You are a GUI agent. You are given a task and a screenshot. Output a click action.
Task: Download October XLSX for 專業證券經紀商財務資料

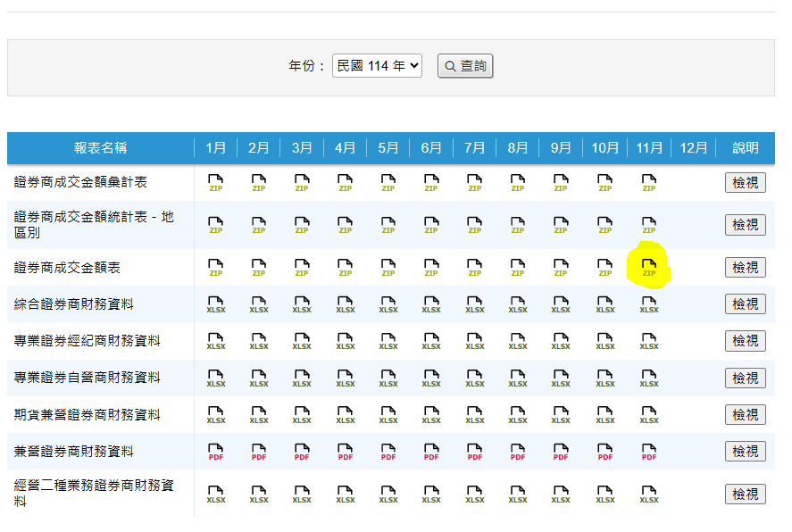click(605, 341)
